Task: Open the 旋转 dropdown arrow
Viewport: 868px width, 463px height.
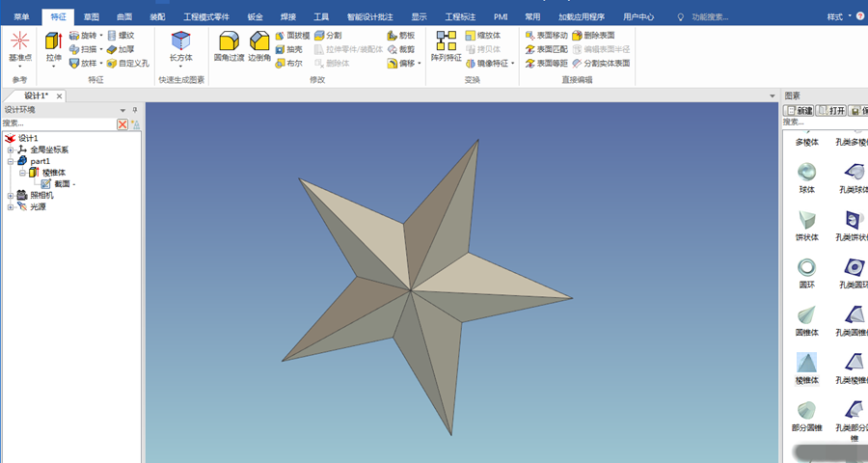Action: click(101, 36)
